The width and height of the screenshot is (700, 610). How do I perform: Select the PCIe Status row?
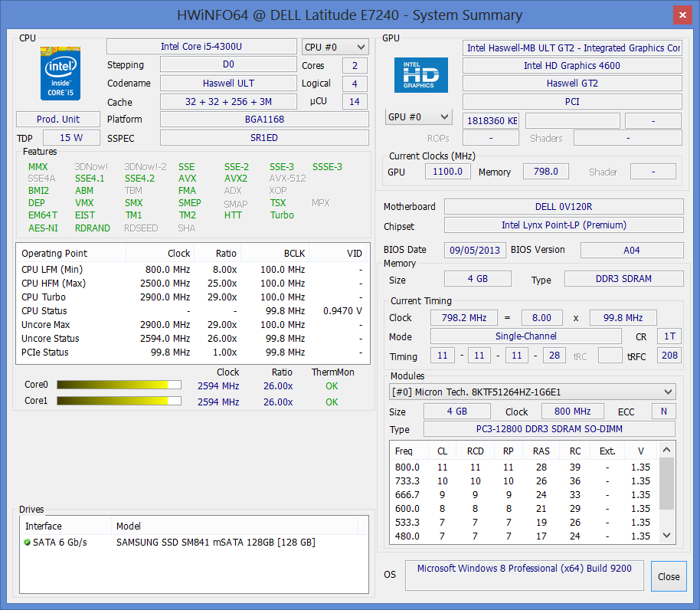pos(192,353)
